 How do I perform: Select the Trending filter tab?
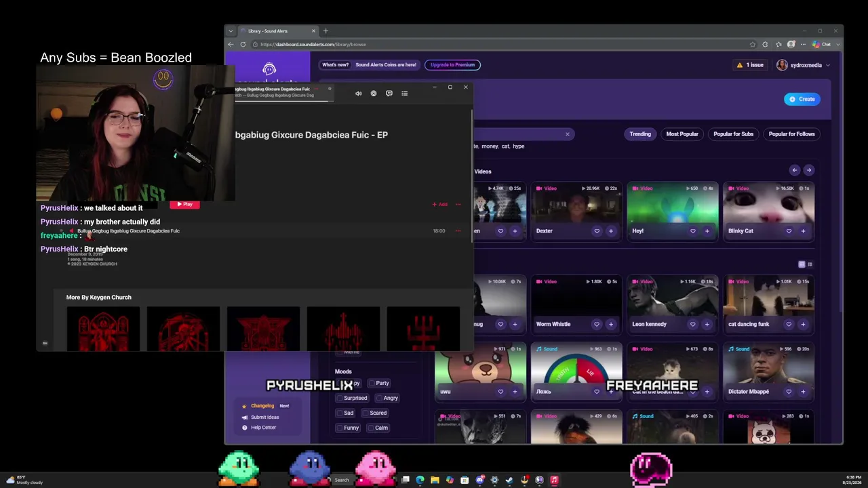pos(640,134)
